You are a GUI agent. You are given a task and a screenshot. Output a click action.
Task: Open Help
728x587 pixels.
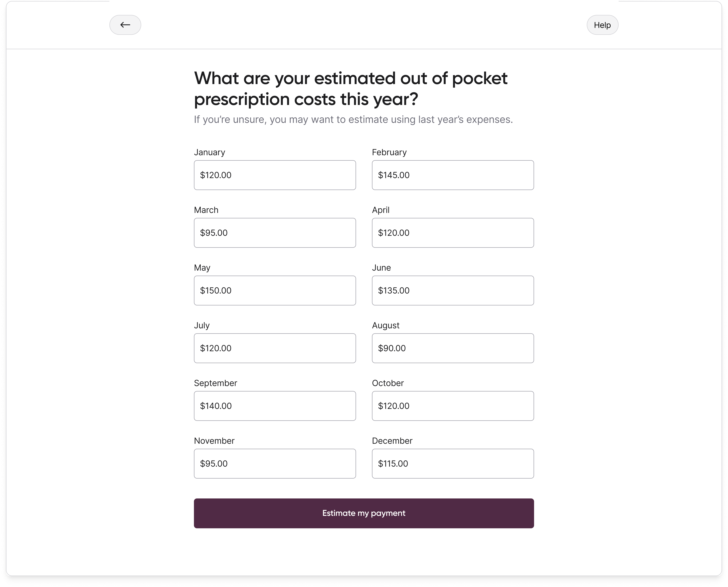tap(602, 25)
